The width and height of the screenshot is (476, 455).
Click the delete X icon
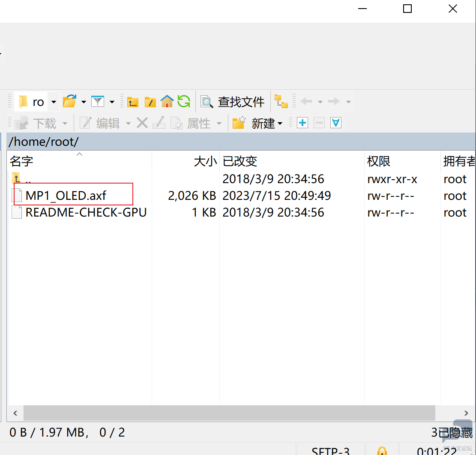(x=142, y=123)
